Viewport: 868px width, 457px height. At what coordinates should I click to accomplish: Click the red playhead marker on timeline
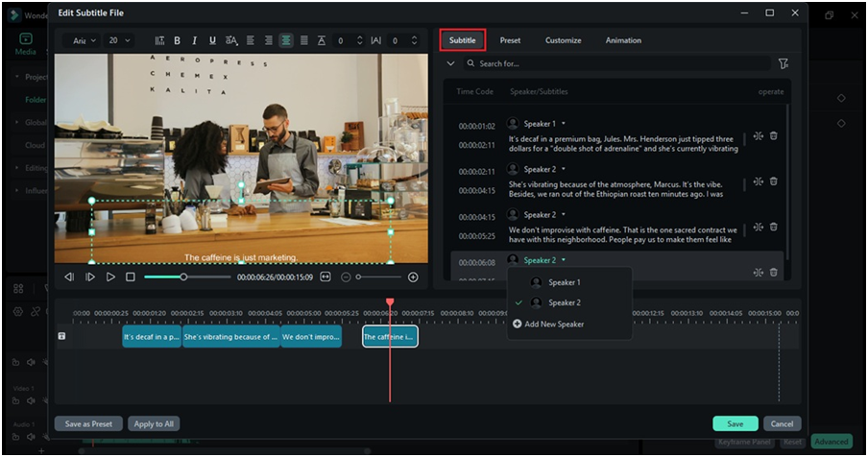390,302
